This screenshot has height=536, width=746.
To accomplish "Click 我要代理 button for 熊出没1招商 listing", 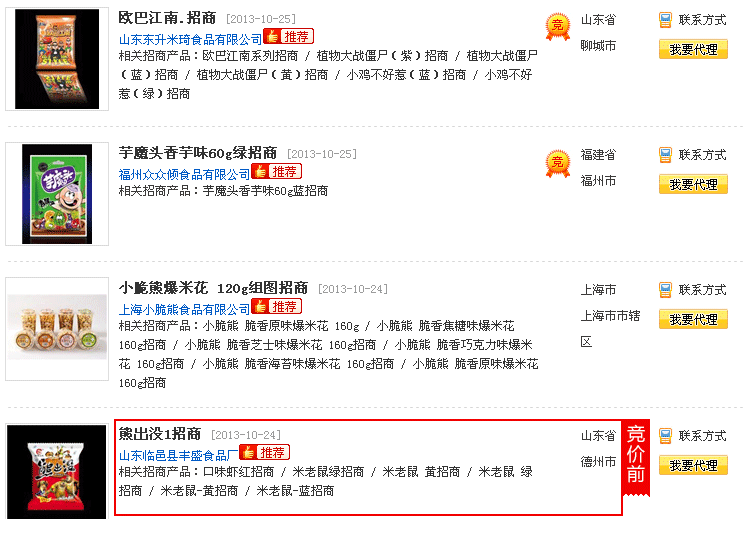I will pos(693,466).
